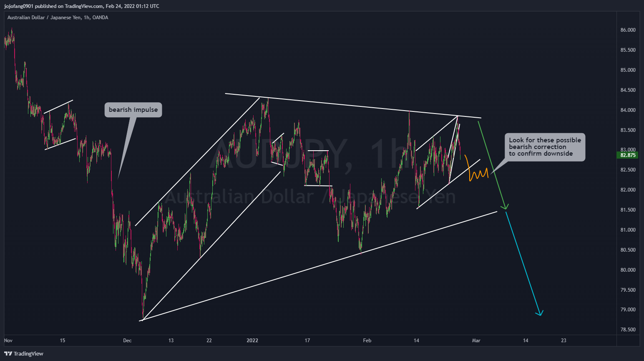Click the 'bearish impulse' callout label
Image resolution: width=644 pixels, height=361 pixels.
tap(133, 110)
